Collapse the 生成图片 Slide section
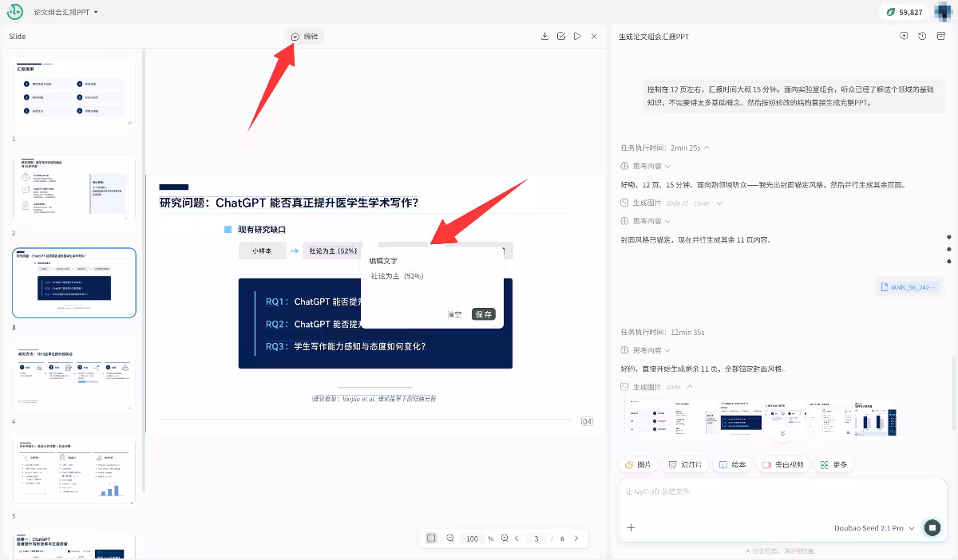The image size is (958, 560). click(x=657, y=387)
